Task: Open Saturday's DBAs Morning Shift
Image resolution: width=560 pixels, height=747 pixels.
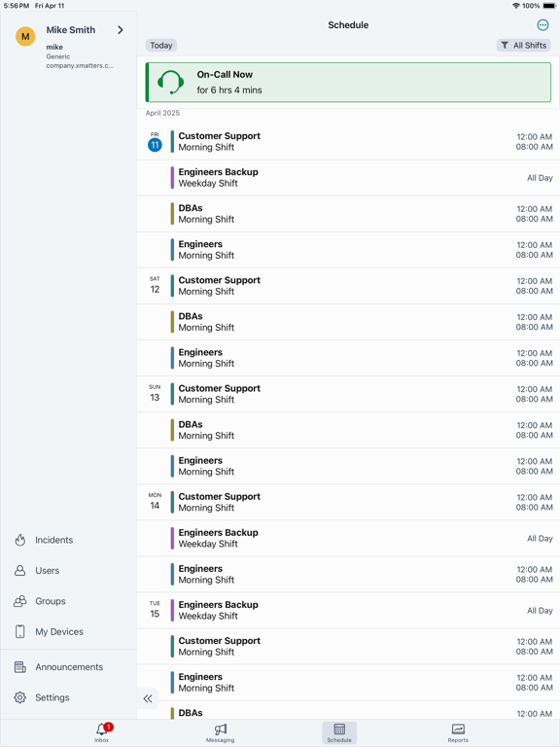Action: pyautogui.click(x=348, y=322)
